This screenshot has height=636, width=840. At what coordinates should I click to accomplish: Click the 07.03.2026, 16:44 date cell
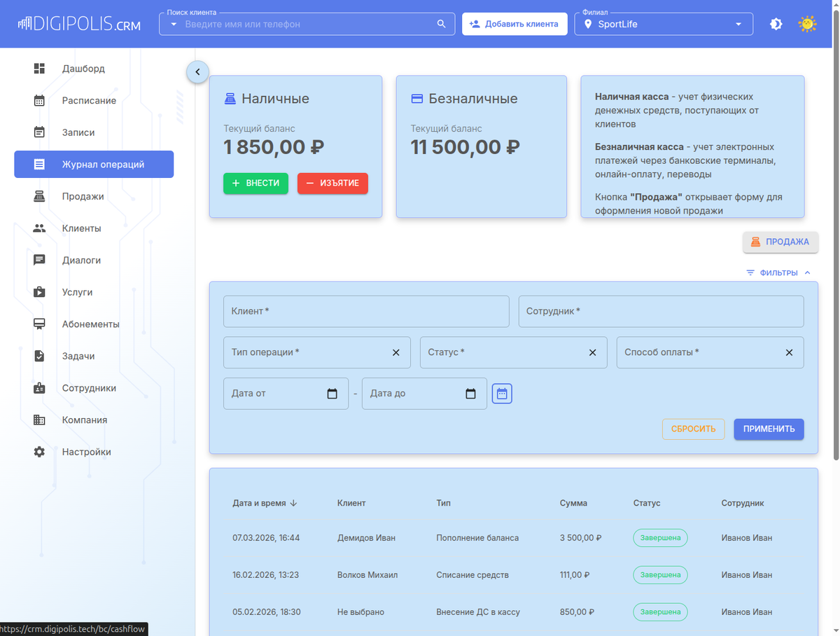coord(266,538)
